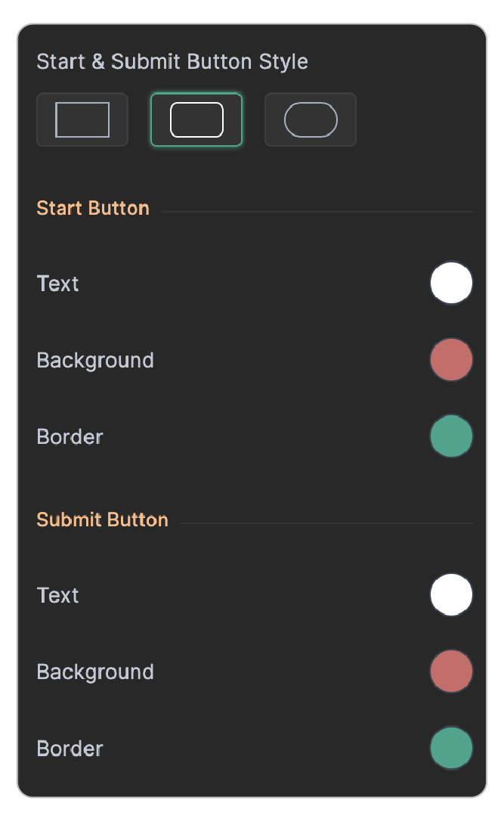The width and height of the screenshot is (504, 822).
Task: Select the sharp-corner rectangle button style
Action: (x=82, y=119)
